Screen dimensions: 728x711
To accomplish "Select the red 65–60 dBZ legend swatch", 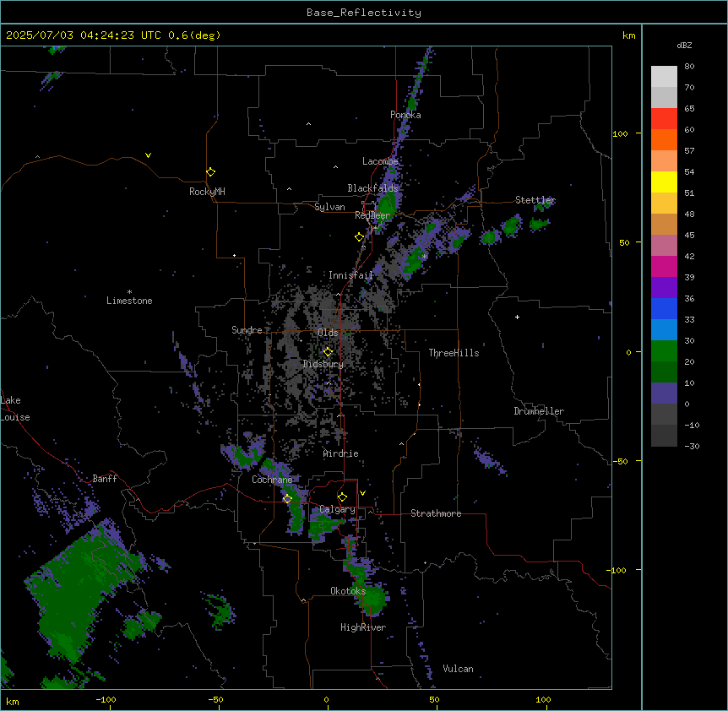I will [664, 119].
